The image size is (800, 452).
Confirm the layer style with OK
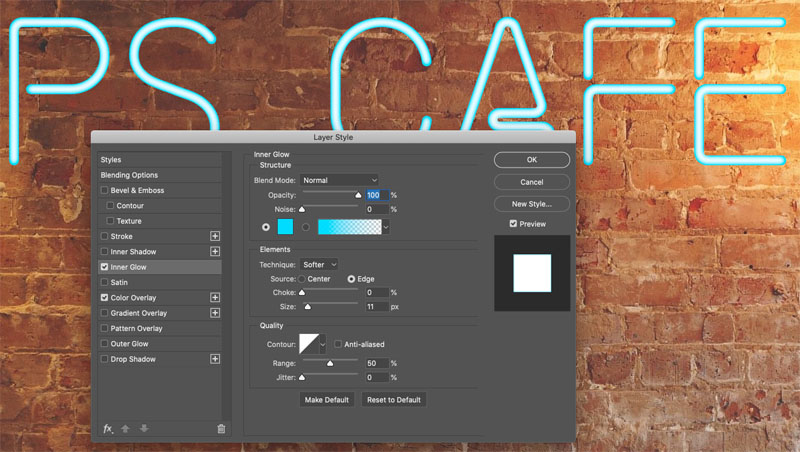(x=532, y=160)
